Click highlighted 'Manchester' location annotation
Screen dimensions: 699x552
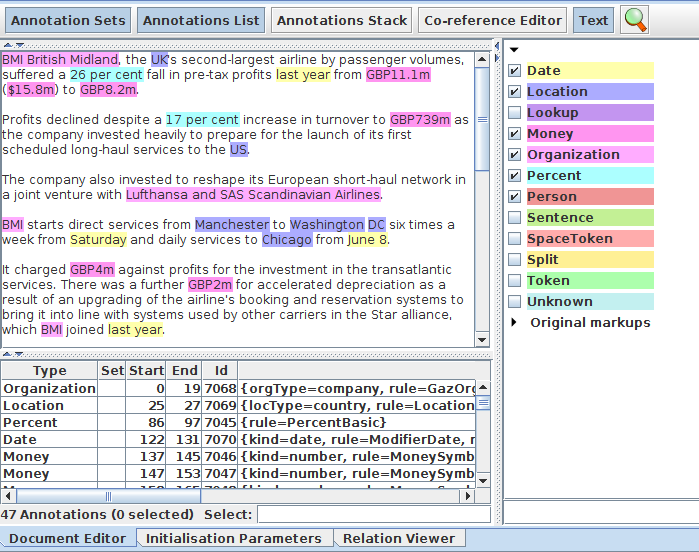point(232,224)
